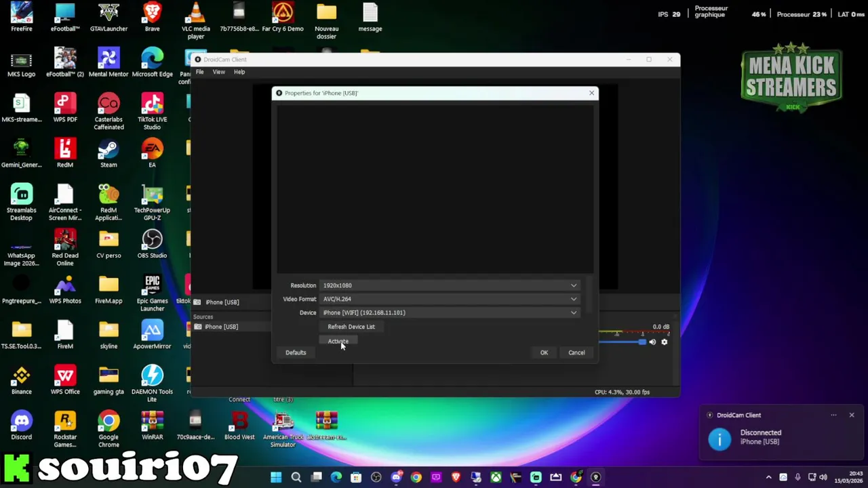Open the File menu in DroidCam Client
The height and width of the screenshot is (488, 868).
199,72
